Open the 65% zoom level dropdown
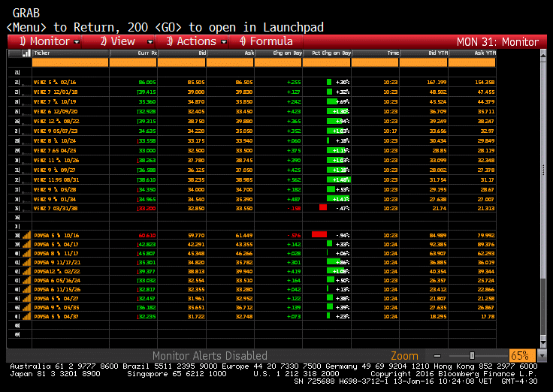Viewport: 553px width, 392px height. [x=540, y=356]
